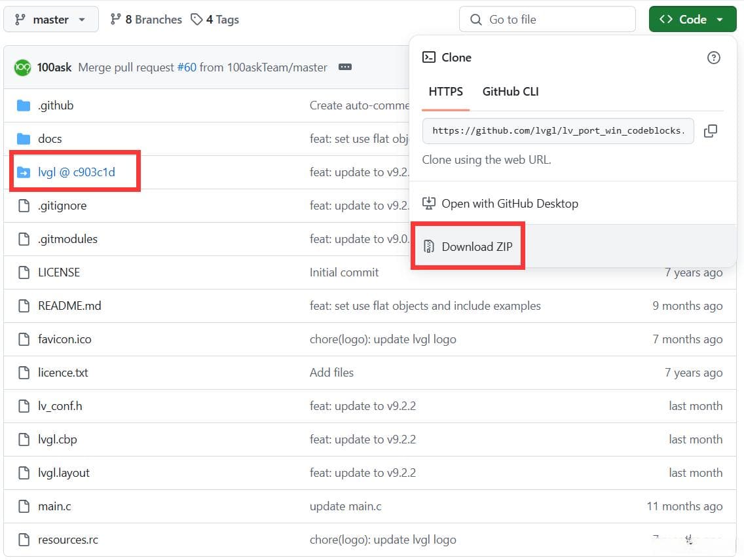The height and width of the screenshot is (560, 744).
Task: Click the favicon.ico file icon
Action: tap(24, 339)
